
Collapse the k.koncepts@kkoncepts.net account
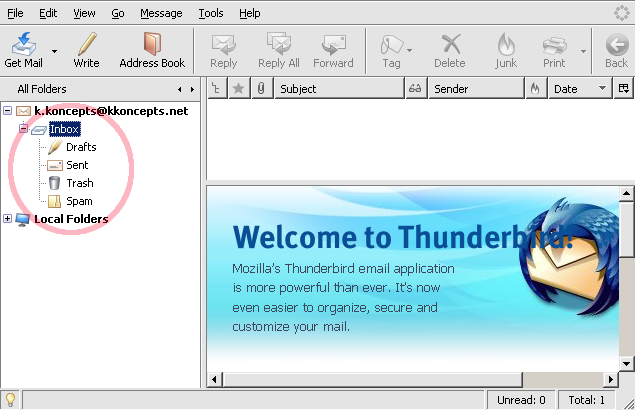tap(8, 111)
